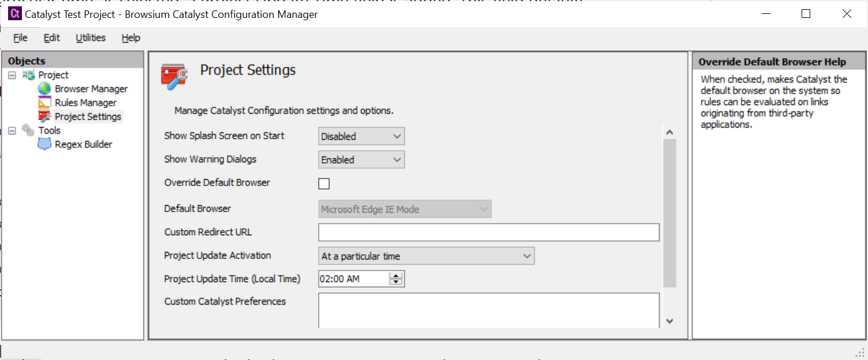868x360 pixels.
Task: Open the File menu
Action: point(20,38)
